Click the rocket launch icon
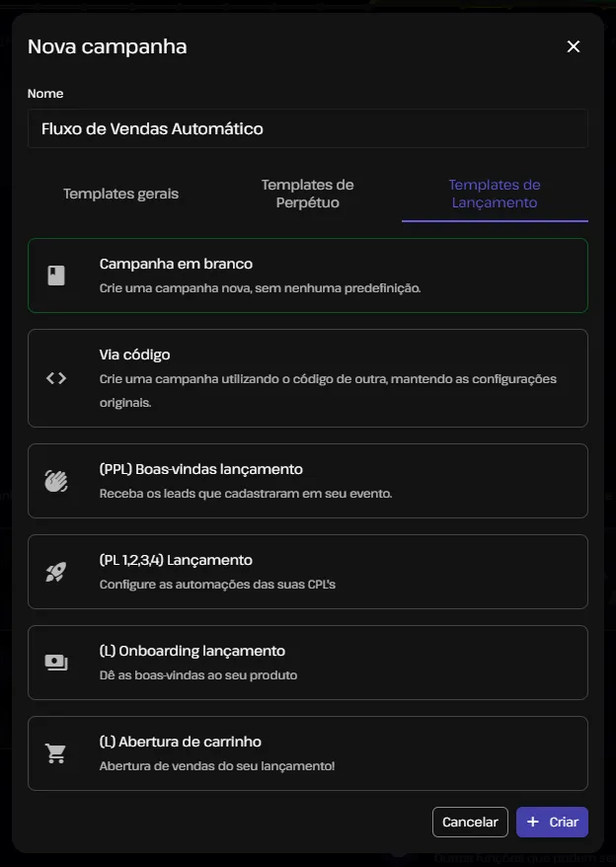 pyautogui.click(x=56, y=572)
